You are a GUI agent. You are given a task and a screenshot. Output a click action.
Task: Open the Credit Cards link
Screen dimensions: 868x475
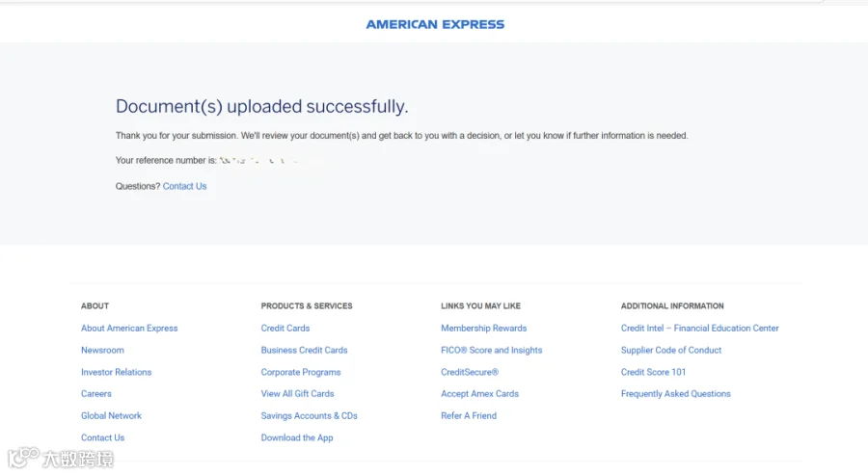pos(285,328)
